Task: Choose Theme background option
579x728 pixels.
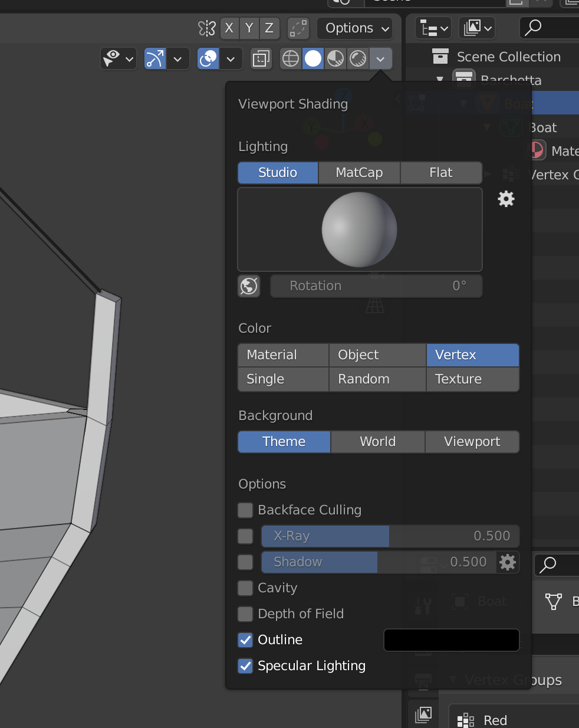Action: tap(284, 441)
